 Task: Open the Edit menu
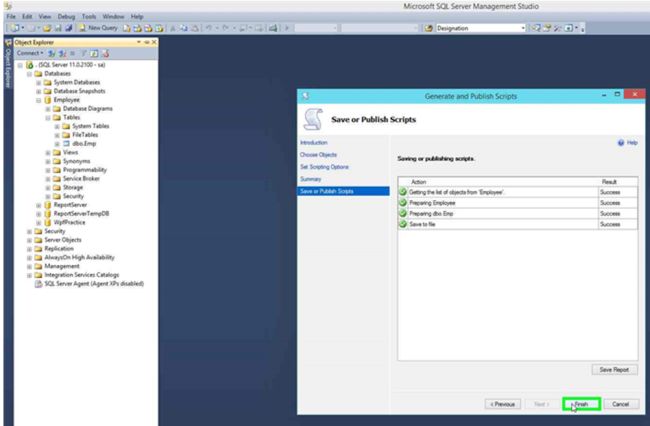[x=27, y=17]
